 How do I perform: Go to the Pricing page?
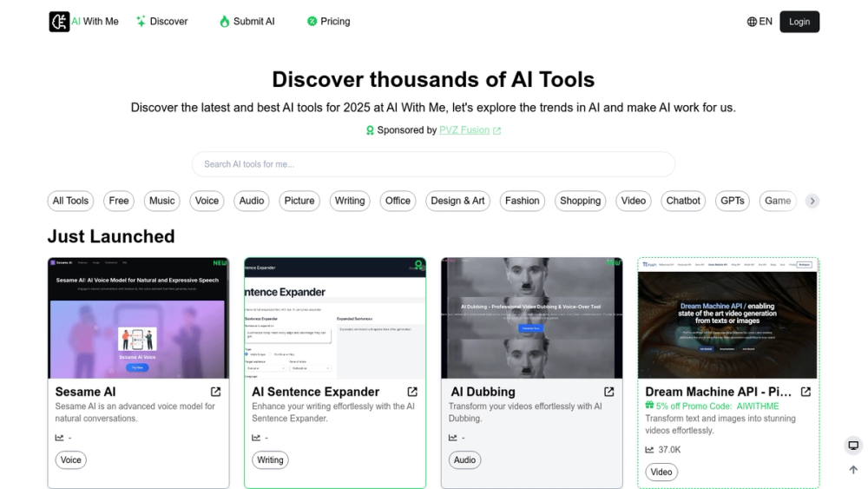[x=328, y=22]
